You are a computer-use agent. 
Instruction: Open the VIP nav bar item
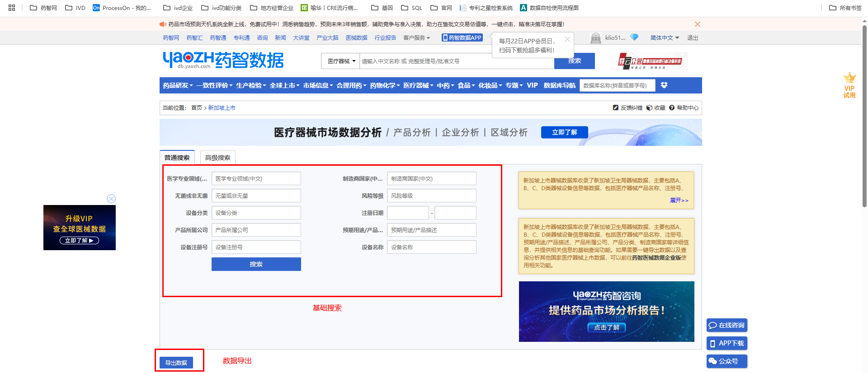tap(532, 85)
